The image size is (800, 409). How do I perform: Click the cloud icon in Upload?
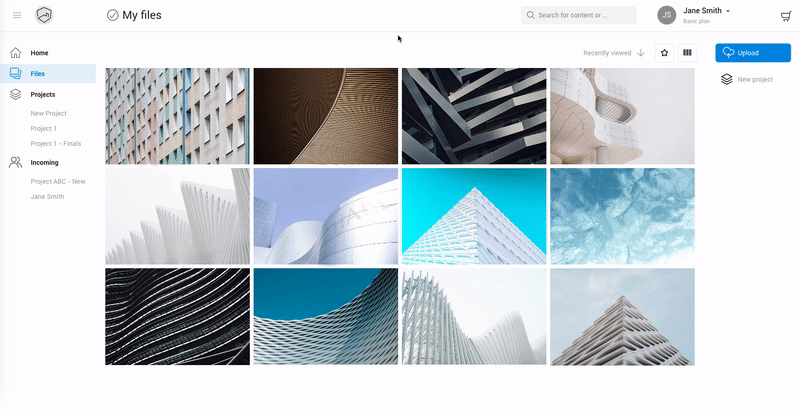729,53
